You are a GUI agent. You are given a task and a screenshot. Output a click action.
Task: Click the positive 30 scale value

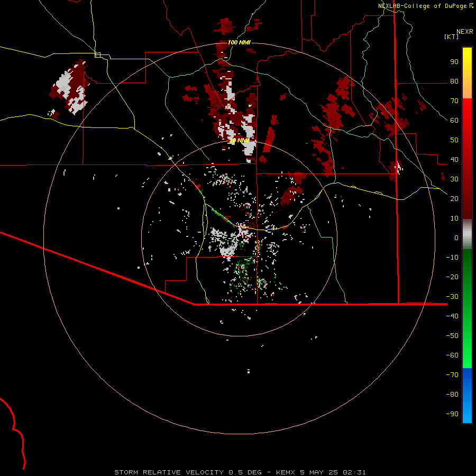point(454,179)
